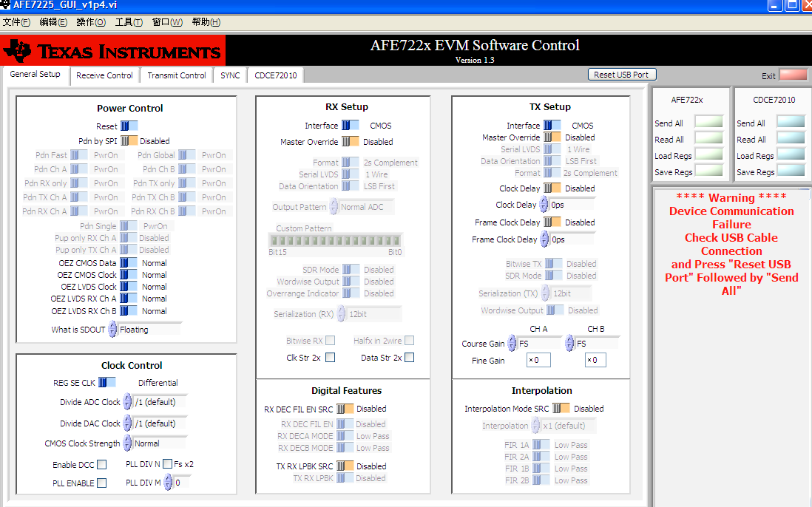The height and width of the screenshot is (507, 812).
Task: Toggle the TX Setup Interface switch
Action: (x=552, y=125)
